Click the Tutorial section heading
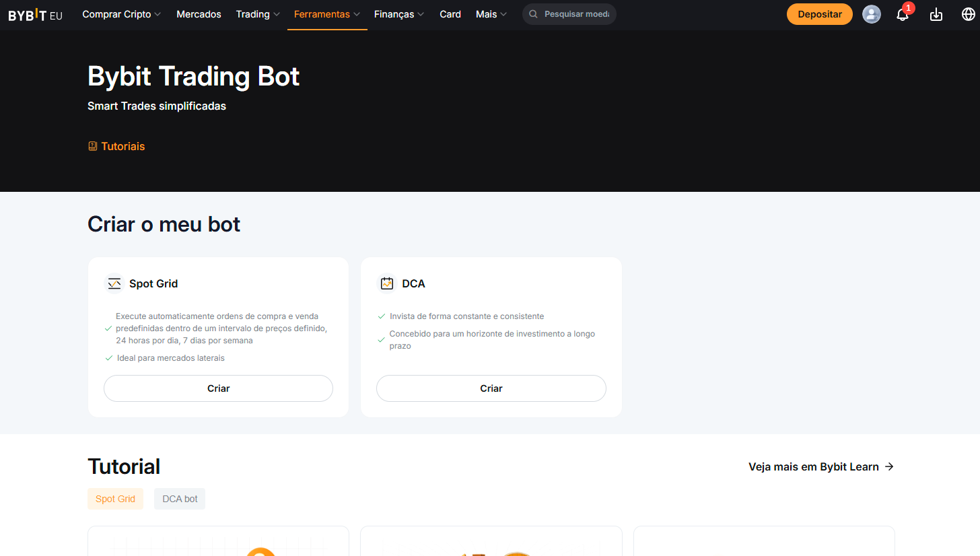The width and height of the screenshot is (980, 556). 124,466
